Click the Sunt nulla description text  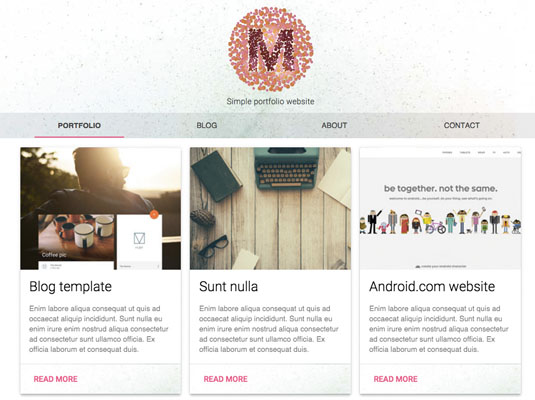click(269, 329)
